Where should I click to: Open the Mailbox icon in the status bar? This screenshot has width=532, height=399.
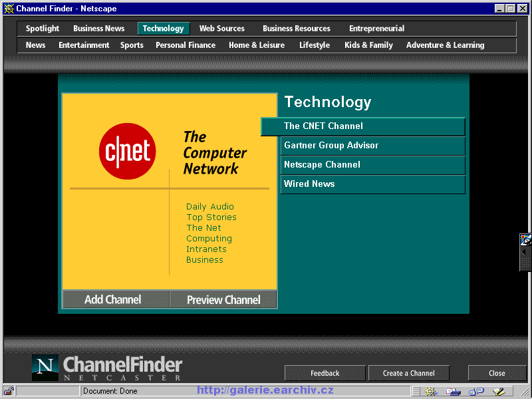[453, 392]
